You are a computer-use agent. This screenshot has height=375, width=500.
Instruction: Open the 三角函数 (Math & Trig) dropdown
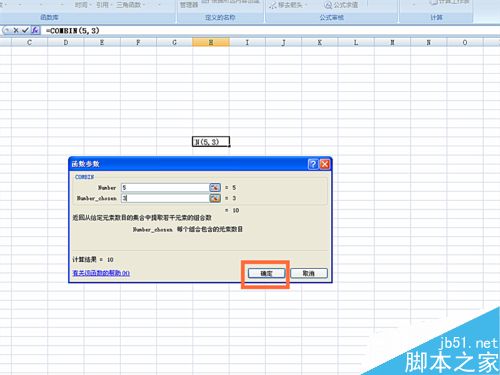click(x=131, y=5)
